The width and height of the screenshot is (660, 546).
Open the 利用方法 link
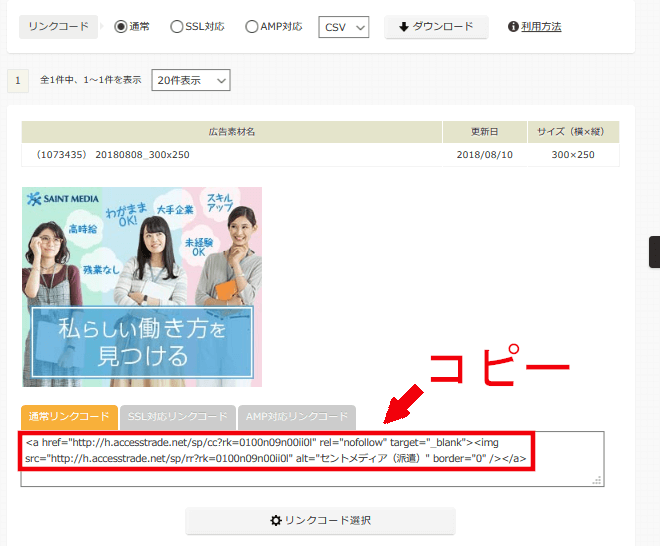541,27
